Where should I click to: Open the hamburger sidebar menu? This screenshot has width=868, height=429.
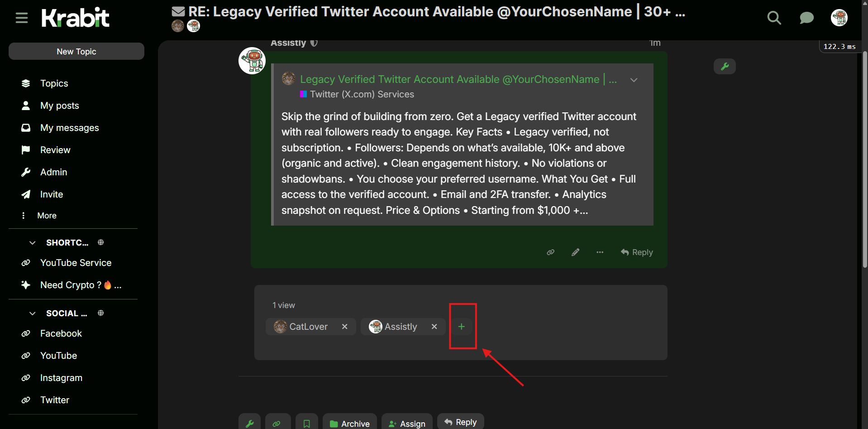22,18
